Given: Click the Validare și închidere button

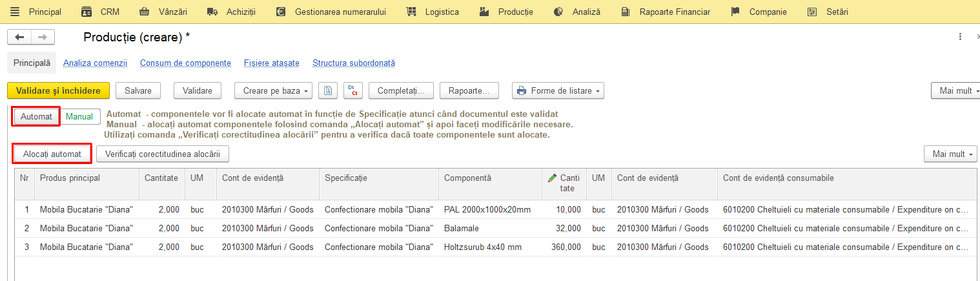Looking at the screenshot, I should (58, 91).
